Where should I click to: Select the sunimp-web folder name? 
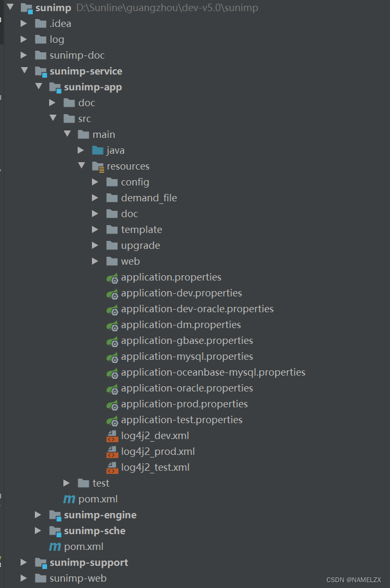pos(78,578)
